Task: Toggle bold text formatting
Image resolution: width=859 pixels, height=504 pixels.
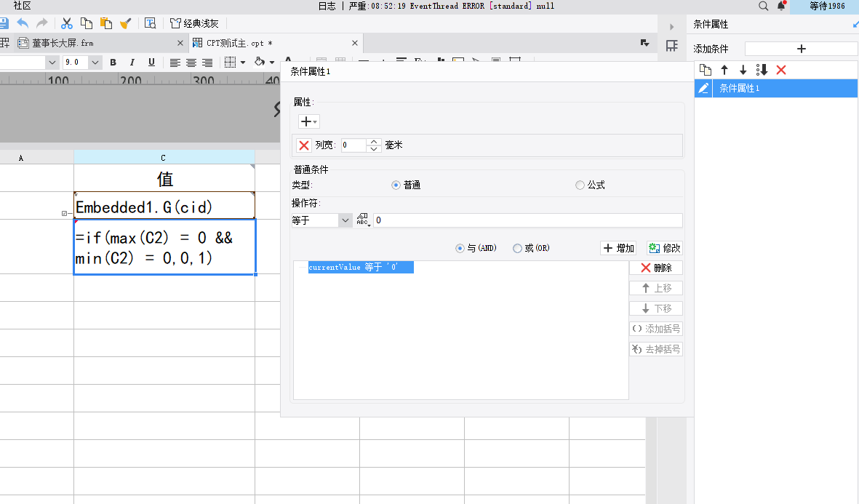Action: 113,63
